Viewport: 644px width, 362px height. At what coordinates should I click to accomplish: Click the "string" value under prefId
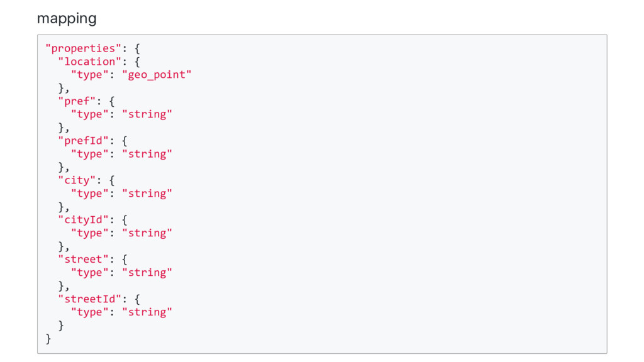click(x=147, y=154)
